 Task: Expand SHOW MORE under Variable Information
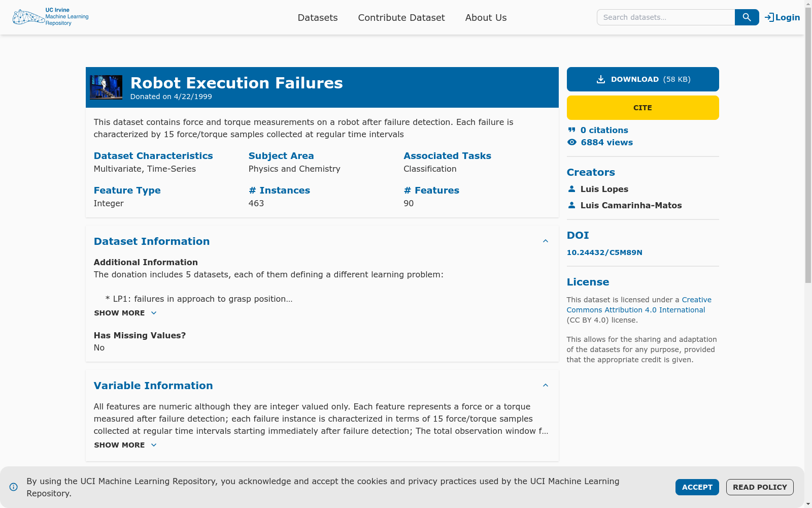(x=125, y=445)
